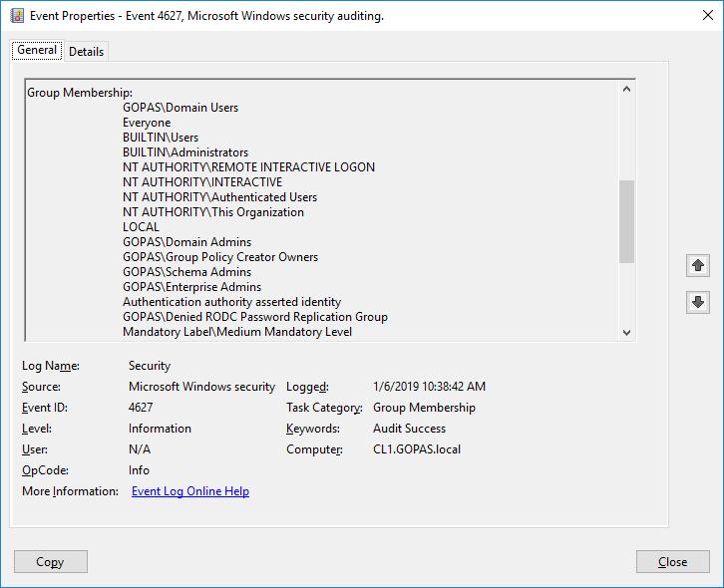Image resolution: width=724 pixels, height=588 pixels.
Task: Click the 'GOPAS\Schema Admins' line
Action: tap(187, 272)
